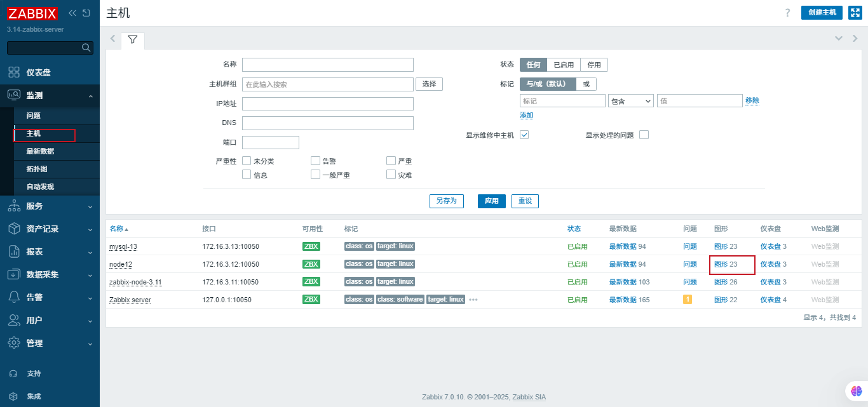Click the ZABBIX logo
Viewport: 868px width, 407px height.
pos(32,13)
